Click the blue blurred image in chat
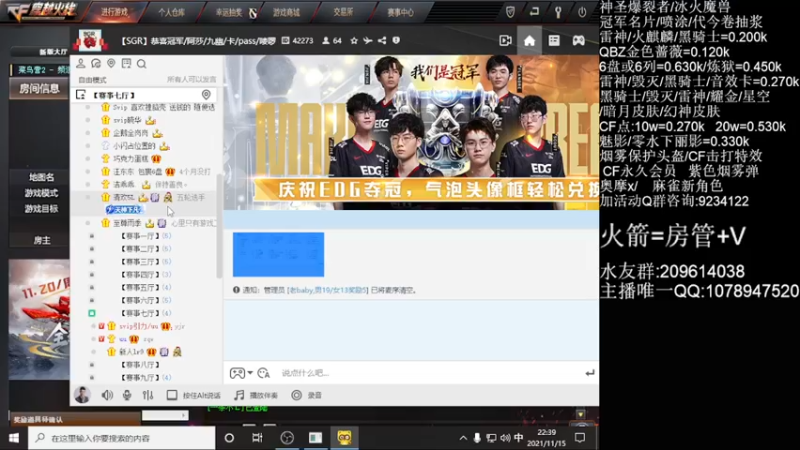This screenshot has height=450, width=800. pyautogui.click(x=279, y=254)
